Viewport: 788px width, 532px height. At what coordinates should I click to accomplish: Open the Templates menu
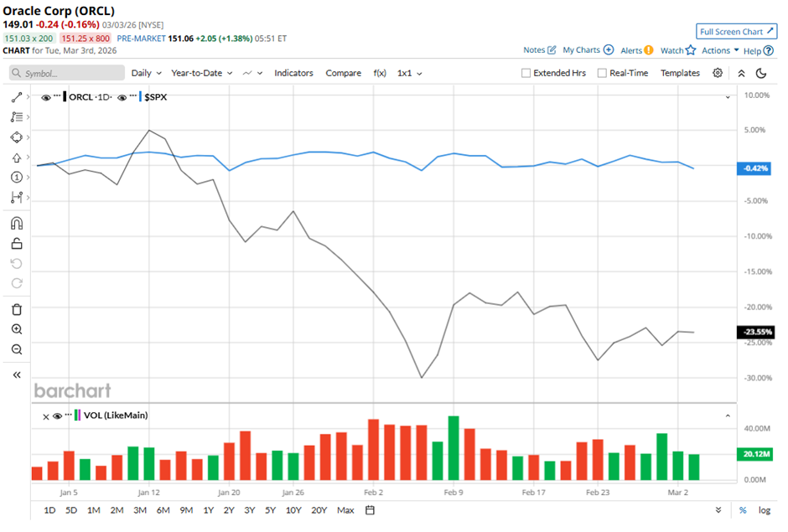pos(680,73)
